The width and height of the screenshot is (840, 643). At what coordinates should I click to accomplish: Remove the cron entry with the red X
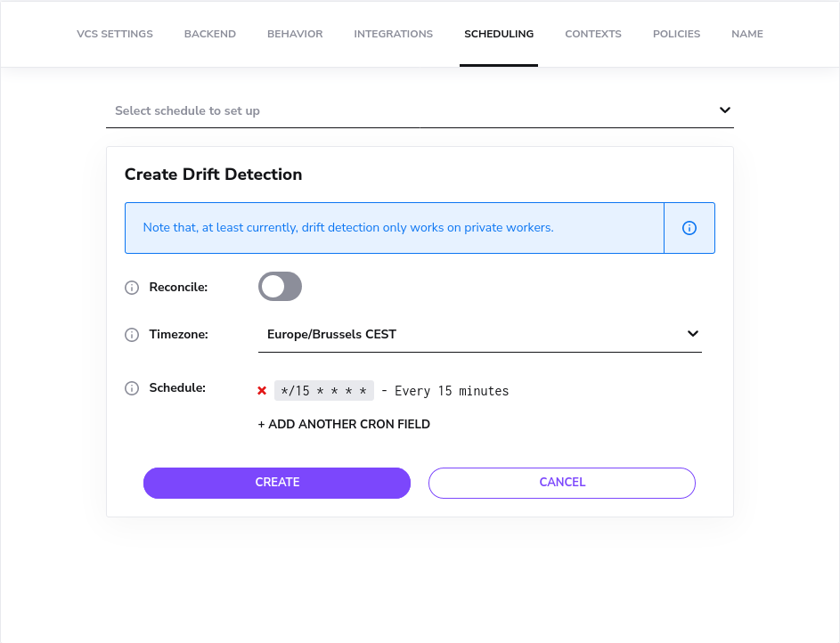click(x=262, y=391)
